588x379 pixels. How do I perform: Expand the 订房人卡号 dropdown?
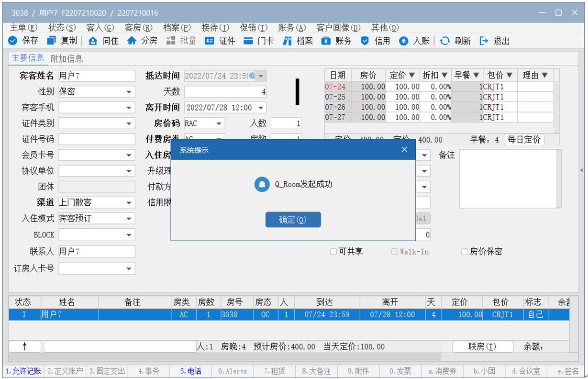point(129,268)
